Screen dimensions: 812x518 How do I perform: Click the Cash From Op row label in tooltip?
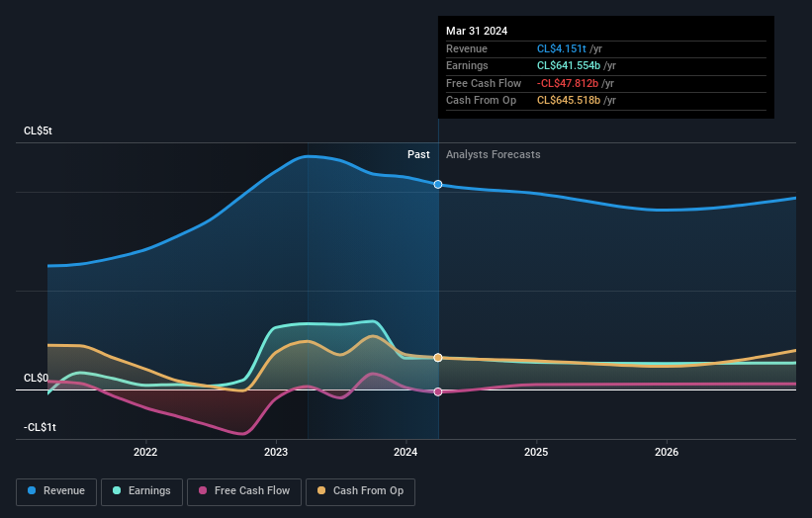pos(481,101)
